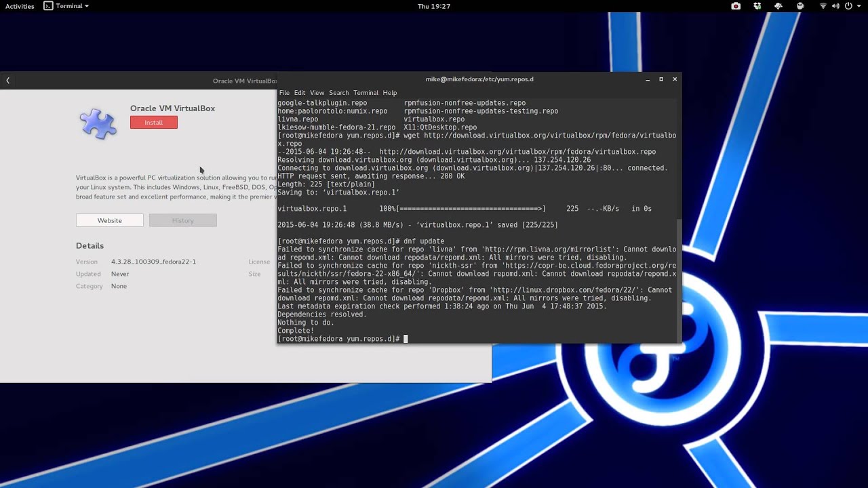
Task: Open the clock showing Thu 19:27
Action: 434,6
